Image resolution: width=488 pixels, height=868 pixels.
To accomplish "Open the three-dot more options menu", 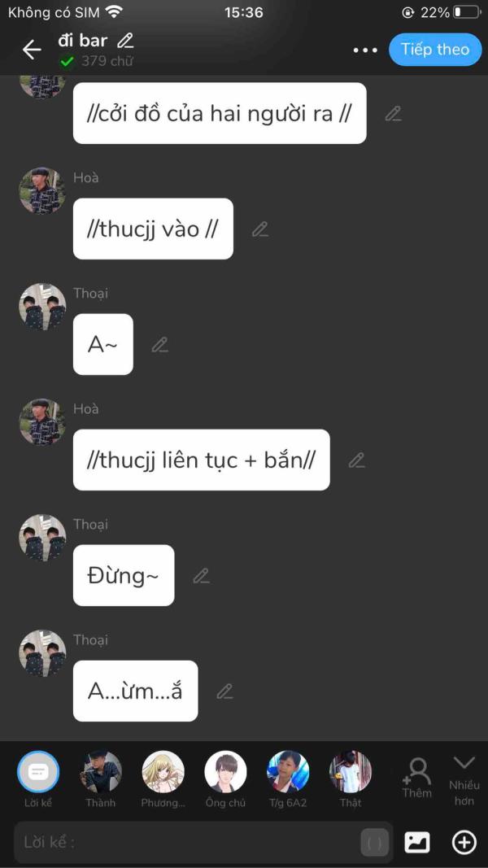I will coord(365,50).
